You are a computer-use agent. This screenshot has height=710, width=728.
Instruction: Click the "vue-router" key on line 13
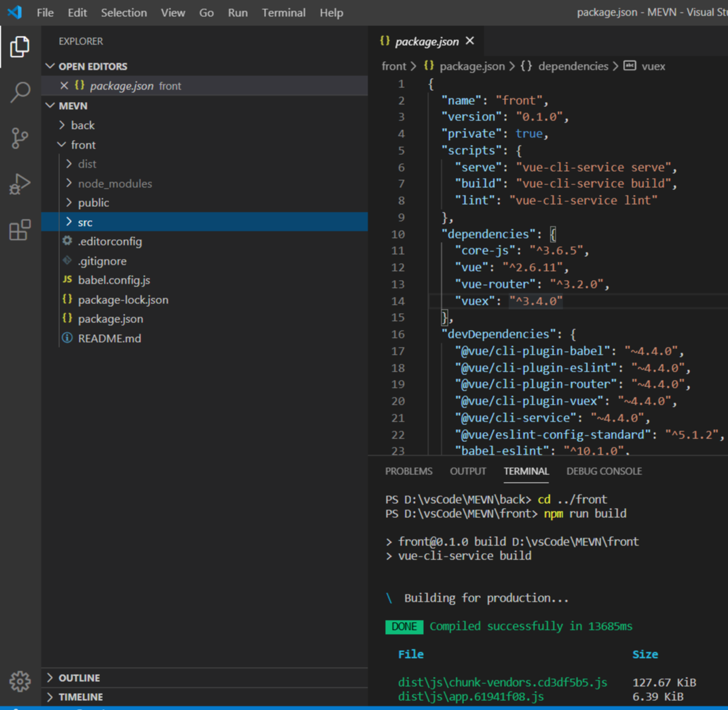pos(496,284)
